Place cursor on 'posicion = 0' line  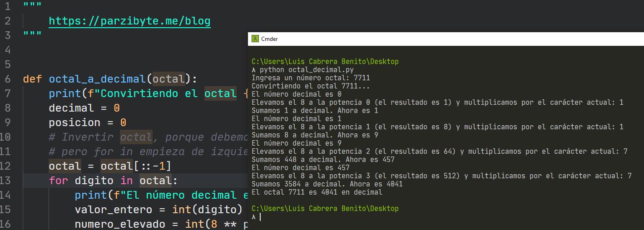(87, 122)
